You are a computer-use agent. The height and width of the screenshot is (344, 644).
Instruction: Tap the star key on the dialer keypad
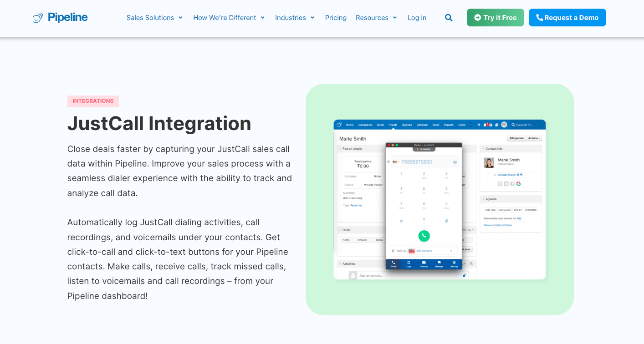[x=401, y=221]
